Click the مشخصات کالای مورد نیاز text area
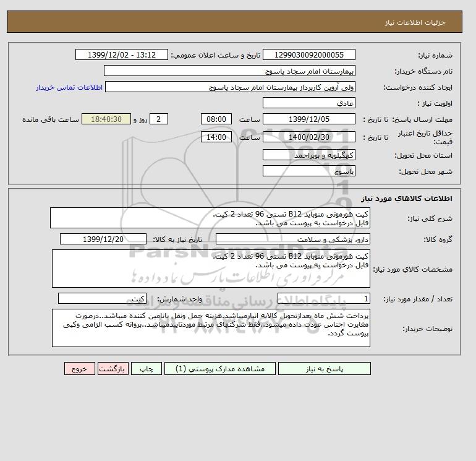This screenshot has height=461, width=476. [211, 269]
